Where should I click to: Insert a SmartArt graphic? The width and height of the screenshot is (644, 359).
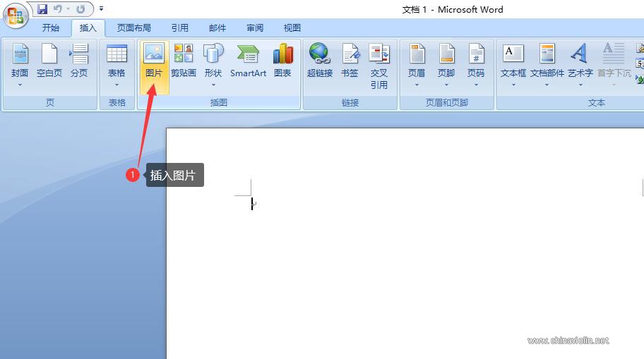tap(248, 61)
